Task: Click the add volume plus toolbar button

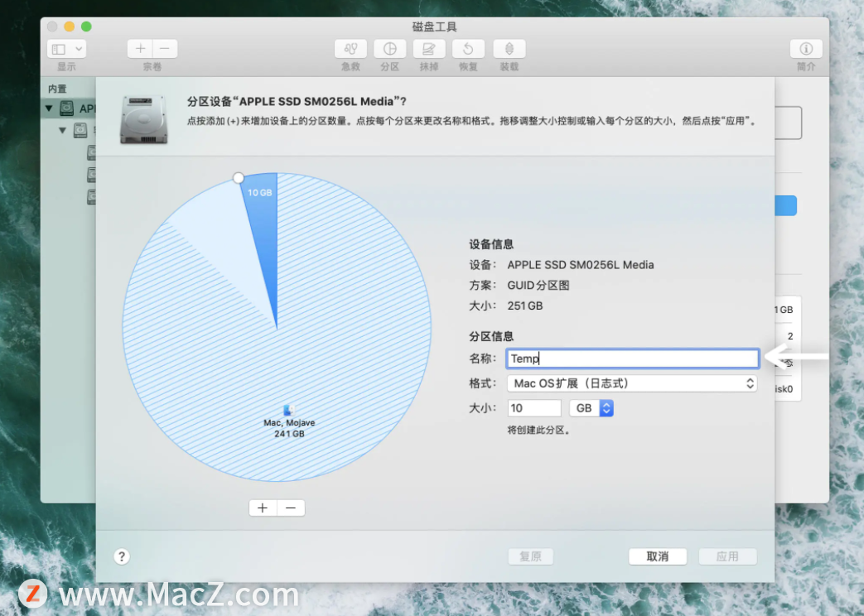Action: 140,49
